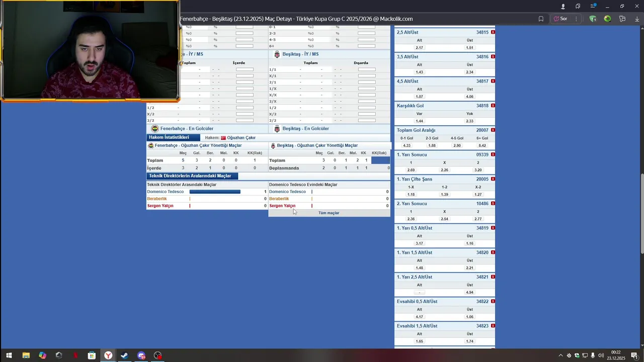
Task: Open Discord from the taskbar
Action: point(141,355)
